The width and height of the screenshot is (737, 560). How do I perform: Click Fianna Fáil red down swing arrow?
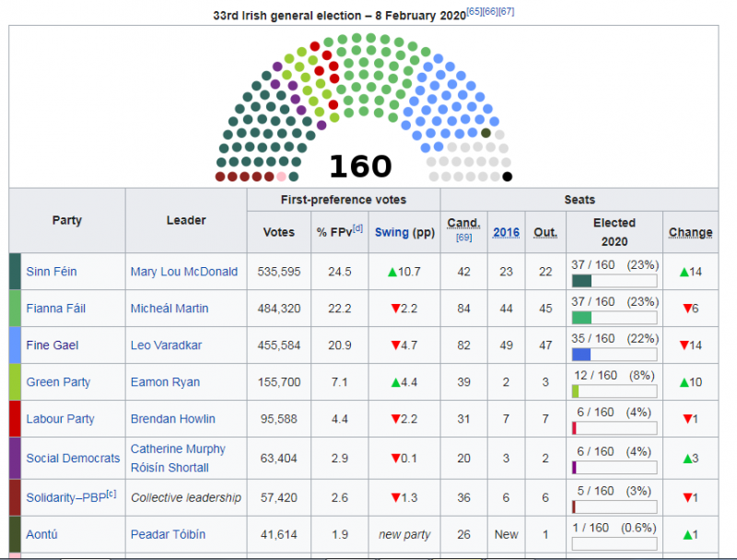tap(395, 309)
